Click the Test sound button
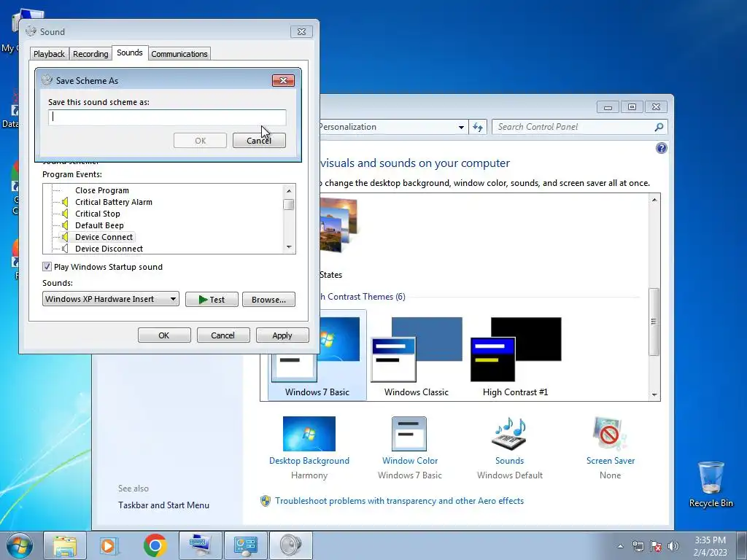The height and width of the screenshot is (560, 747). pyautogui.click(x=212, y=300)
